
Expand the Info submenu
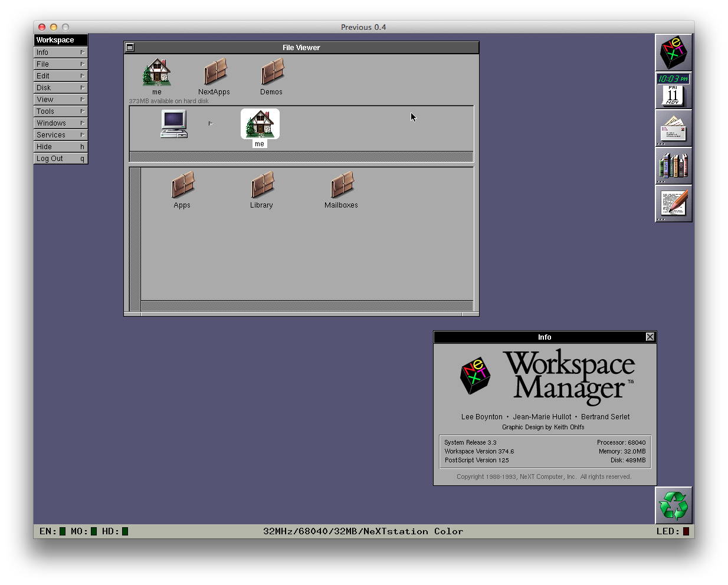(x=61, y=52)
